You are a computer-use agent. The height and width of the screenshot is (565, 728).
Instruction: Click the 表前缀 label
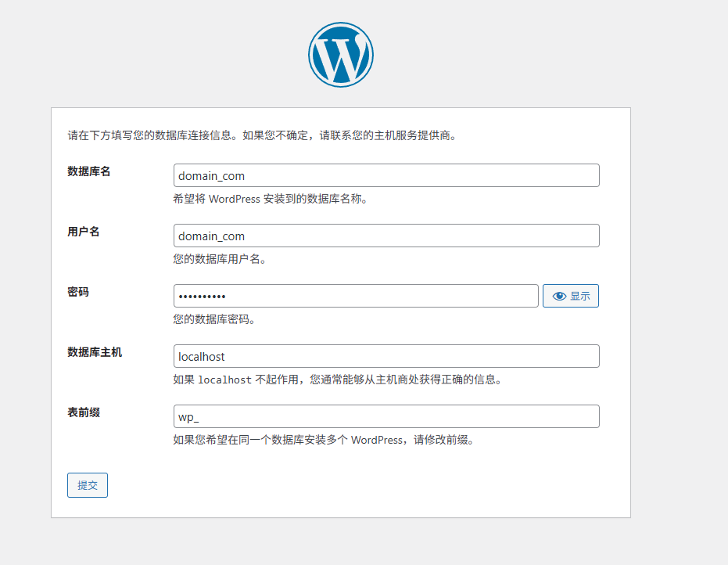[84, 412]
